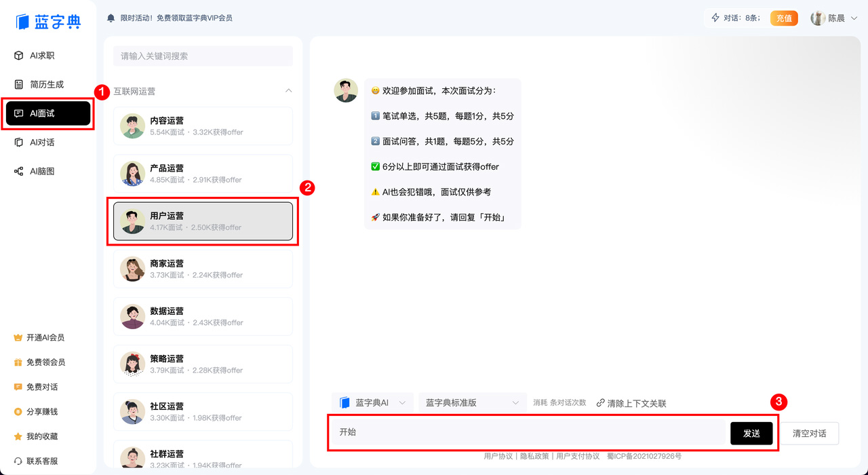Click the orange 充值 button
The image size is (868, 475).
coord(784,18)
